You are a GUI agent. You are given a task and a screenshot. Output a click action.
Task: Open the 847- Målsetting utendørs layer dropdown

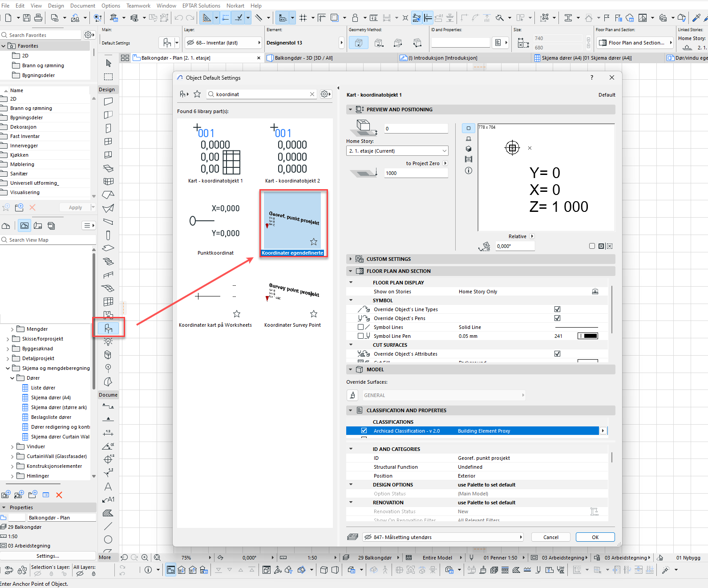pos(443,537)
